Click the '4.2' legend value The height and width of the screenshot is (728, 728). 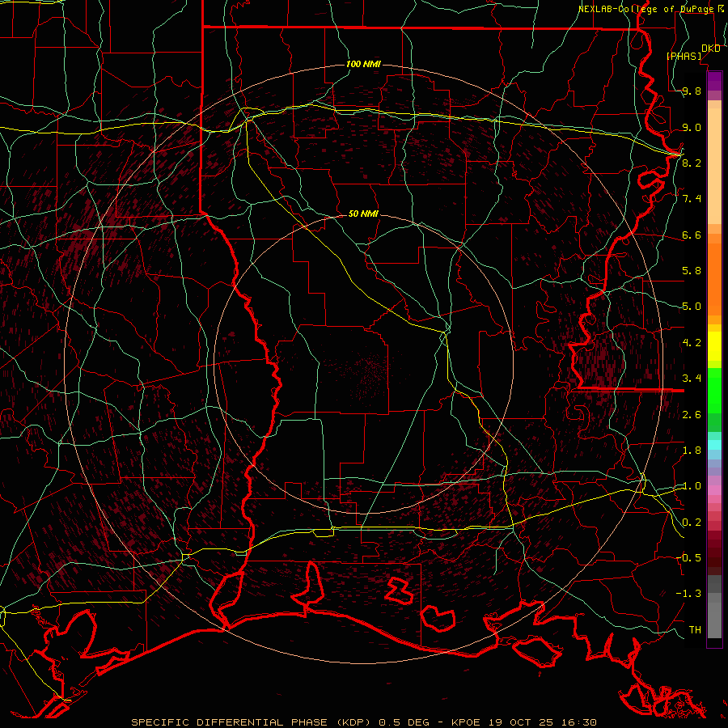pos(692,342)
